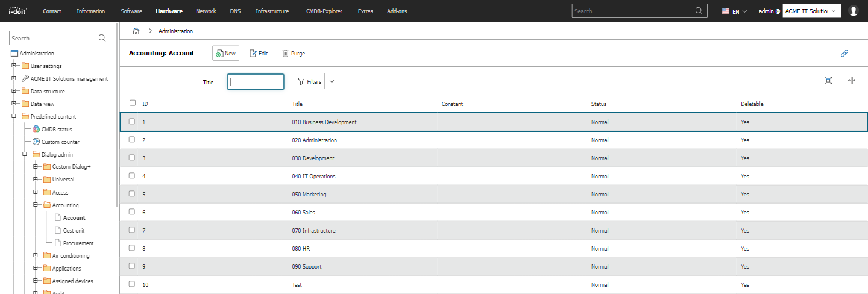Click the Filters button

pos(310,81)
